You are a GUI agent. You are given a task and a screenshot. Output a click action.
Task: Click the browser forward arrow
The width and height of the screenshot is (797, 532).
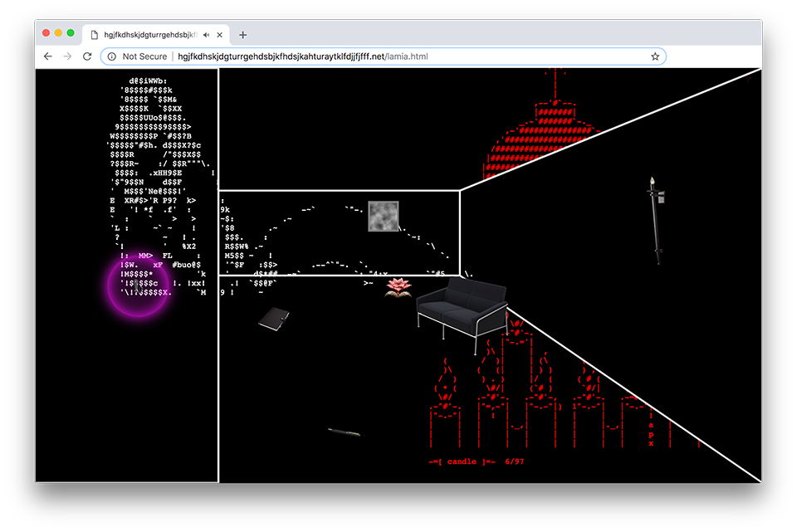(x=67, y=56)
